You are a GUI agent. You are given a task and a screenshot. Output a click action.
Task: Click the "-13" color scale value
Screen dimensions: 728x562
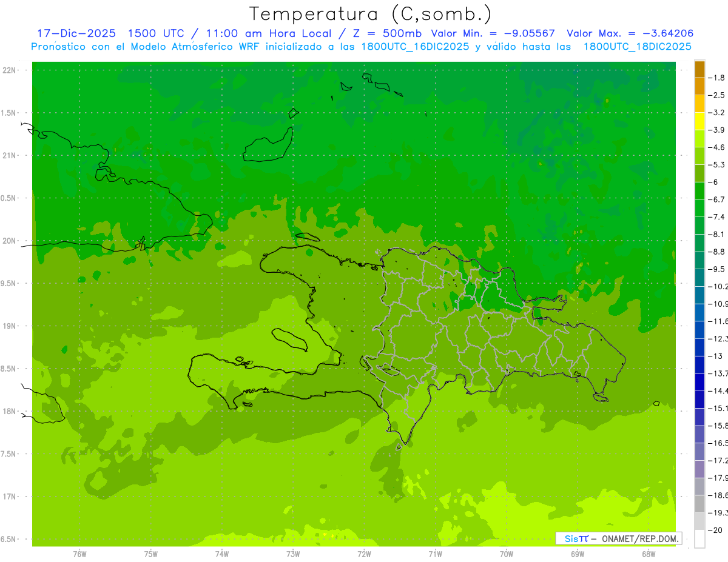tap(715, 356)
